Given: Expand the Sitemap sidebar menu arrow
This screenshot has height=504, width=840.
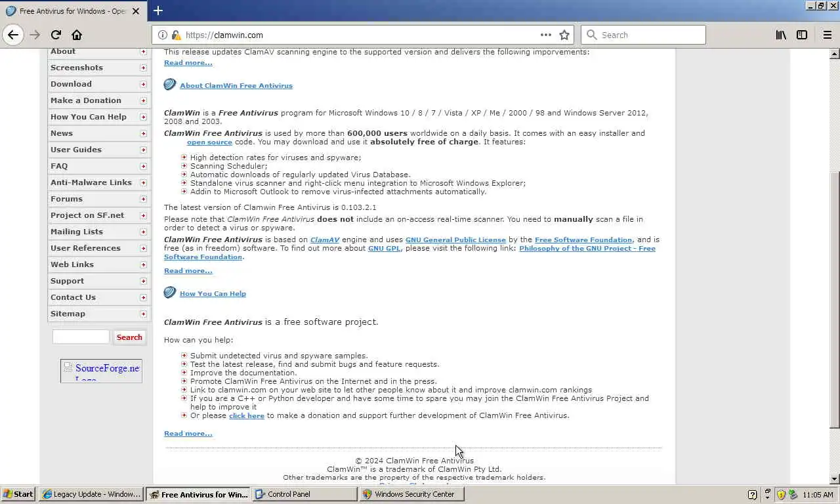Looking at the screenshot, I should (143, 314).
